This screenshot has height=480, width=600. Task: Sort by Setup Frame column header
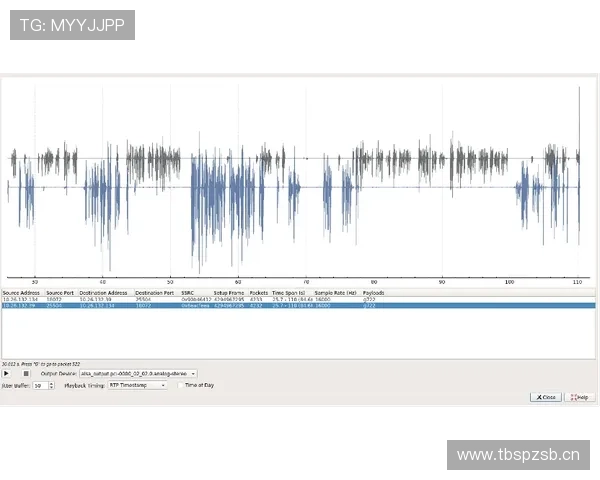point(227,293)
